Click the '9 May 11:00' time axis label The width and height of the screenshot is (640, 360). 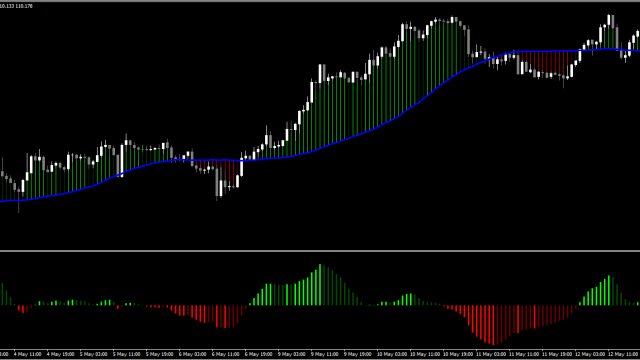(325, 354)
